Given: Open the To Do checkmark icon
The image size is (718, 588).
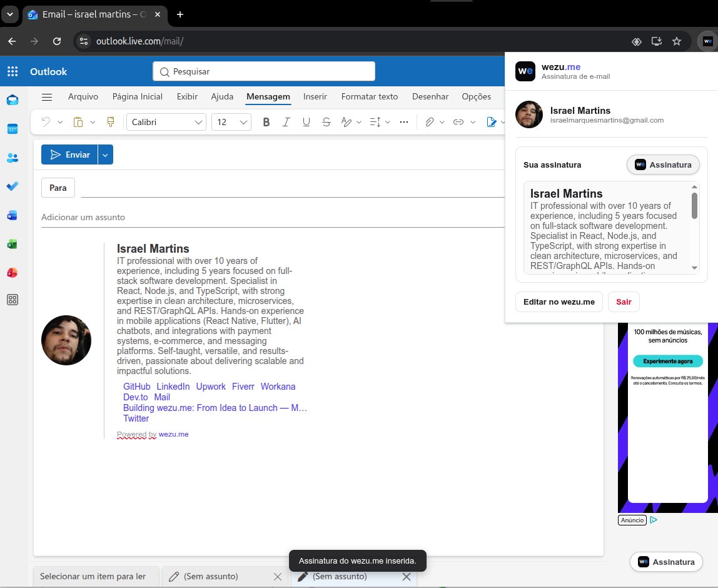Looking at the screenshot, I should 13,186.
